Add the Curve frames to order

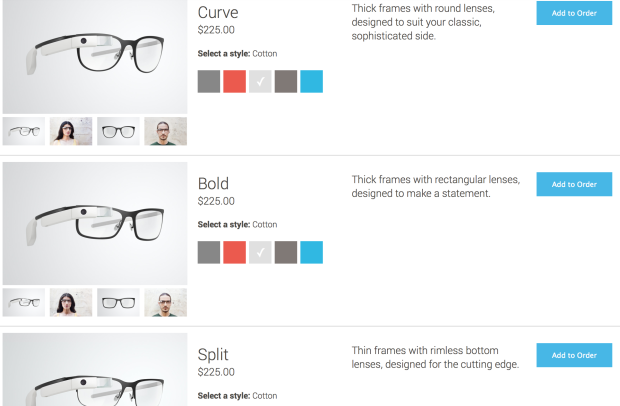click(x=574, y=13)
